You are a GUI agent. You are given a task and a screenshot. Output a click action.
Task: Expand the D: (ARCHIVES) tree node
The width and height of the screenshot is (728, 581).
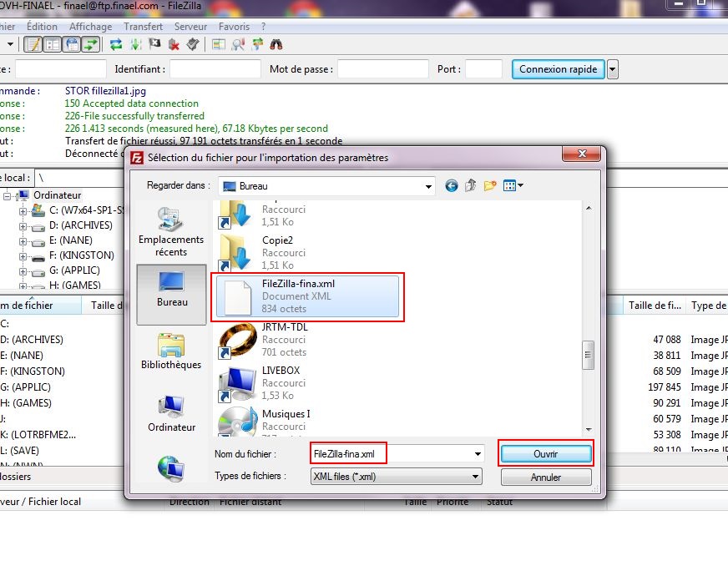point(23,225)
